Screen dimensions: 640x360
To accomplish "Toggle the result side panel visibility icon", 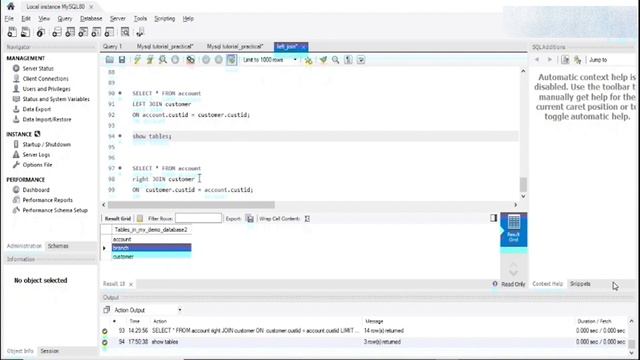I will click(493, 218).
